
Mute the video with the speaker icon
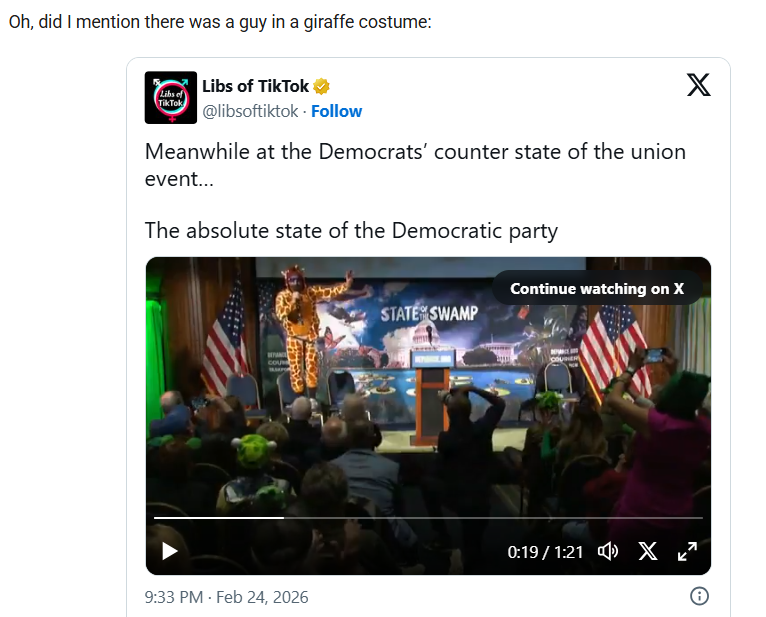tap(607, 551)
